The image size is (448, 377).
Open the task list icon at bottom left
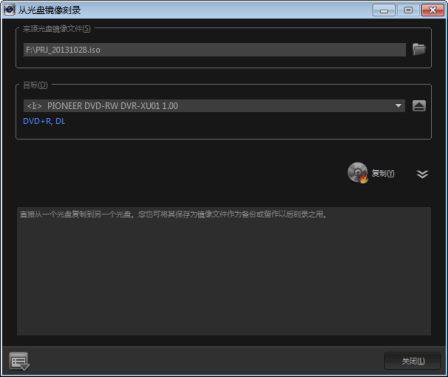pyautogui.click(x=19, y=361)
